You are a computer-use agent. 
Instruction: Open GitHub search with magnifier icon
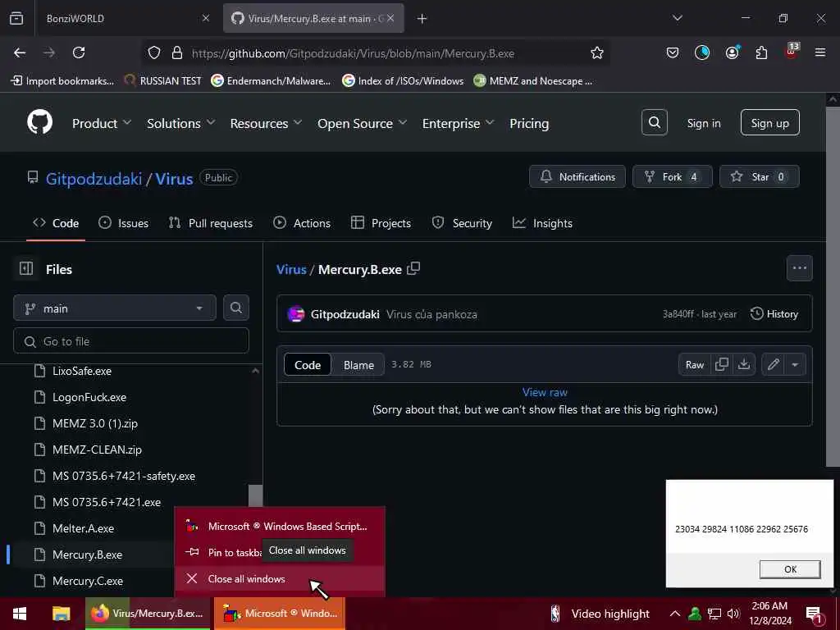coord(654,123)
